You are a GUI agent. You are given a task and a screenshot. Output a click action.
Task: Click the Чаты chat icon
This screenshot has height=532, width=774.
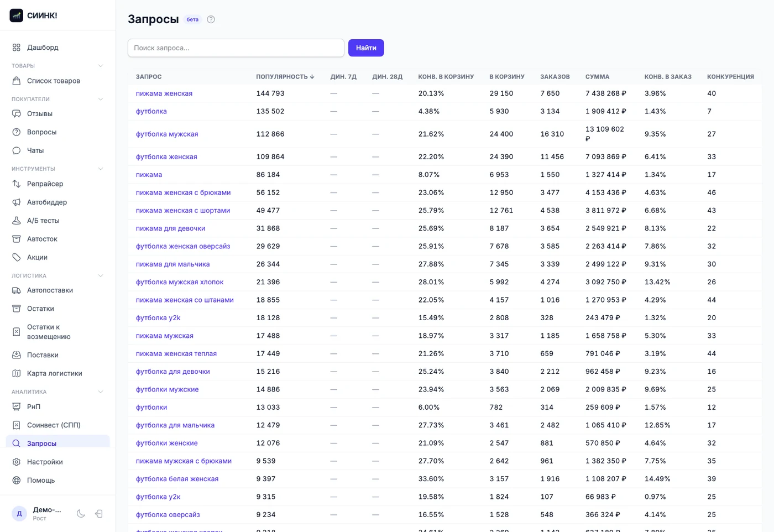[x=17, y=150]
